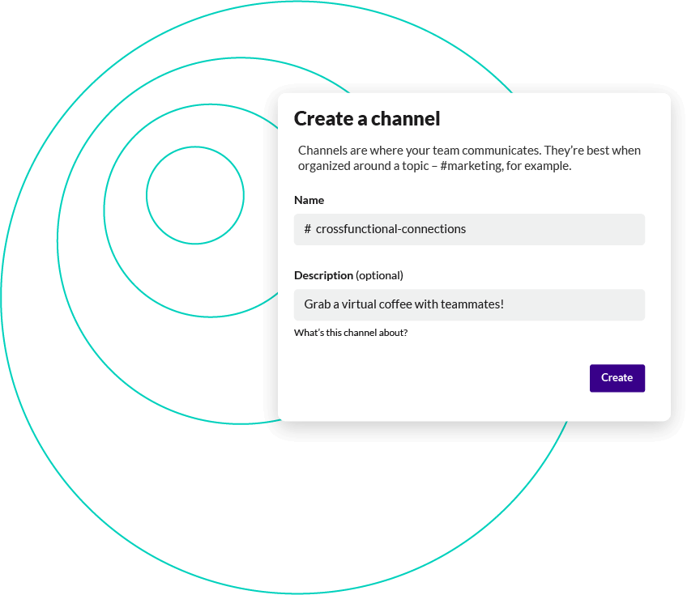The height and width of the screenshot is (595, 700).
Task: Click 'They're best when' in the intro text
Action: click(592, 151)
